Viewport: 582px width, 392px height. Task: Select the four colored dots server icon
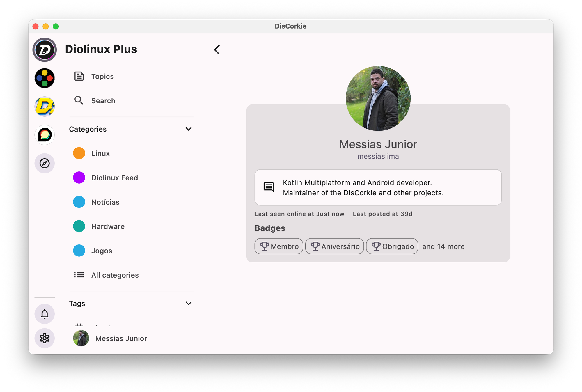coord(45,78)
